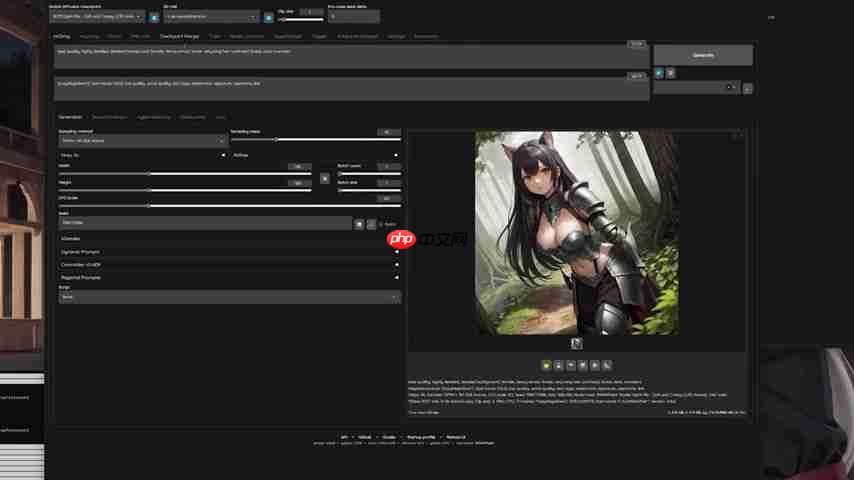Open the Extensions tab
854x480 pixels.
coord(426,37)
